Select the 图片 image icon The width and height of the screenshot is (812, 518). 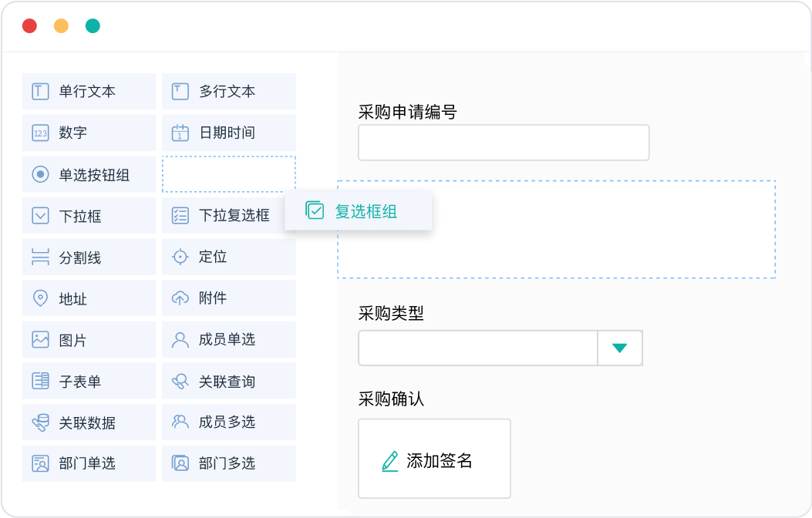coord(40,340)
